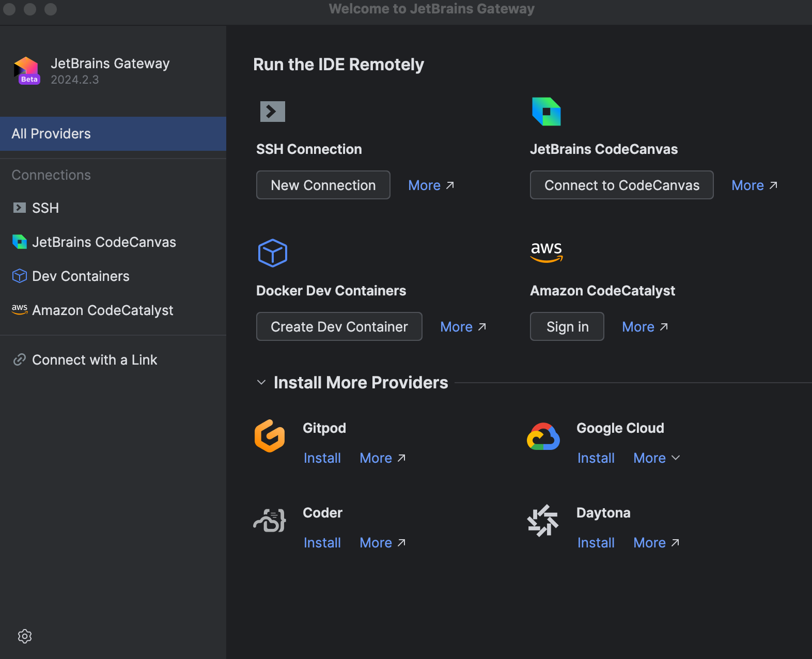Image resolution: width=812 pixels, height=659 pixels.
Task: Click the Docker Dev Containers cube icon
Action: click(272, 253)
